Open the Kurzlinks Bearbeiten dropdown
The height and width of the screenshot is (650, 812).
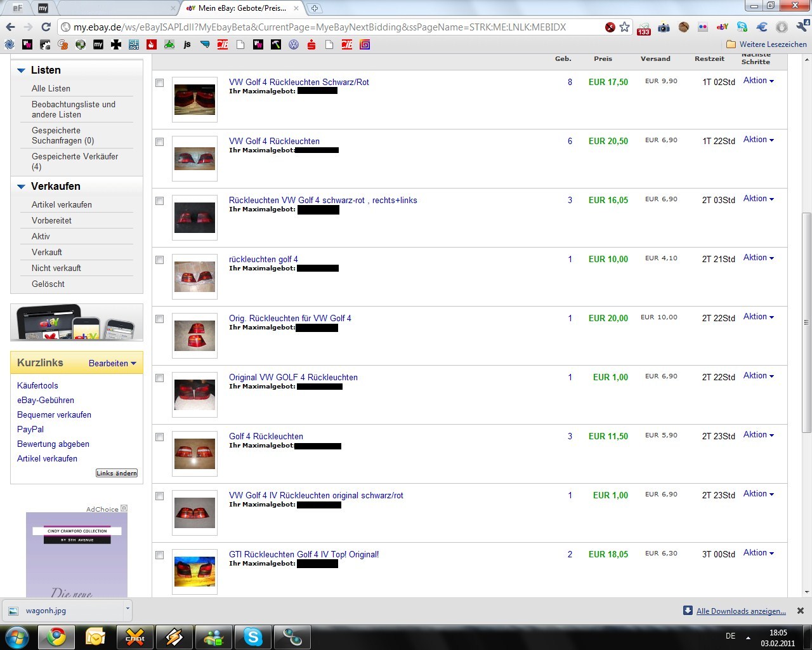coord(112,364)
